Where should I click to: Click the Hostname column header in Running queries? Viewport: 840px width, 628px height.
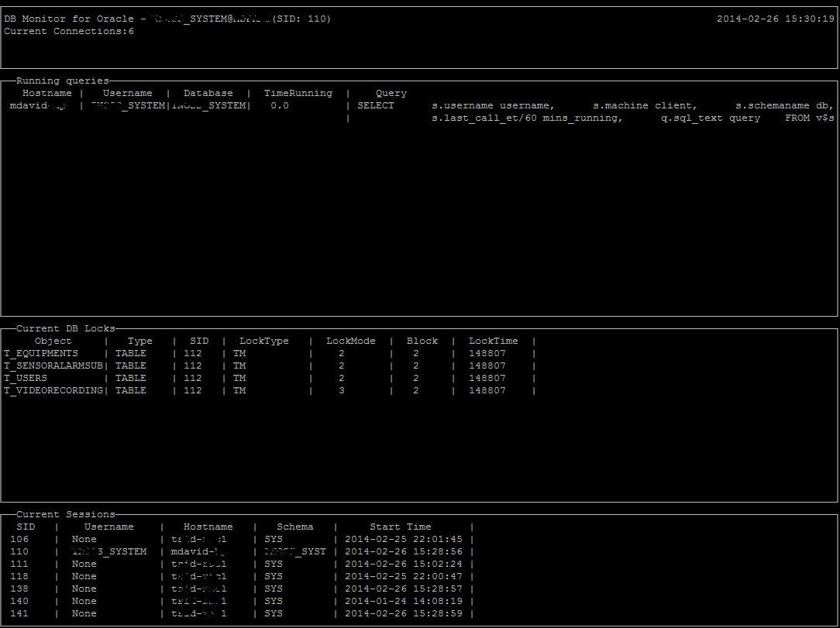(47, 93)
